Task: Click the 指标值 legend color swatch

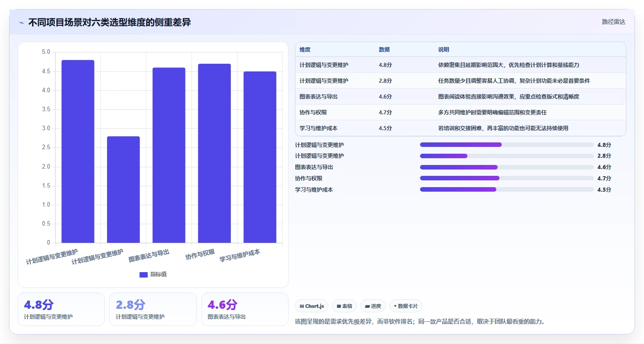Action: click(144, 274)
